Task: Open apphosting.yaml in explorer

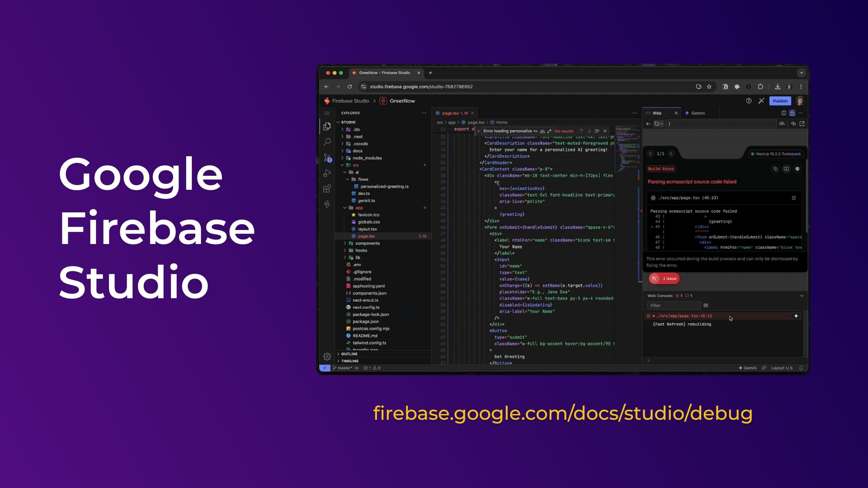Action: tap(365, 286)
